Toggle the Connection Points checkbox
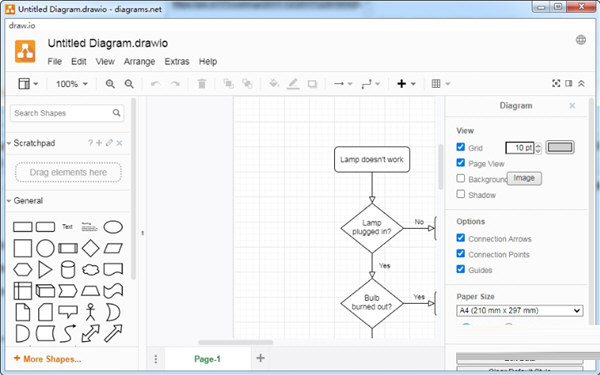This screenshot has width=600, height=375. (x=461, y=254)
